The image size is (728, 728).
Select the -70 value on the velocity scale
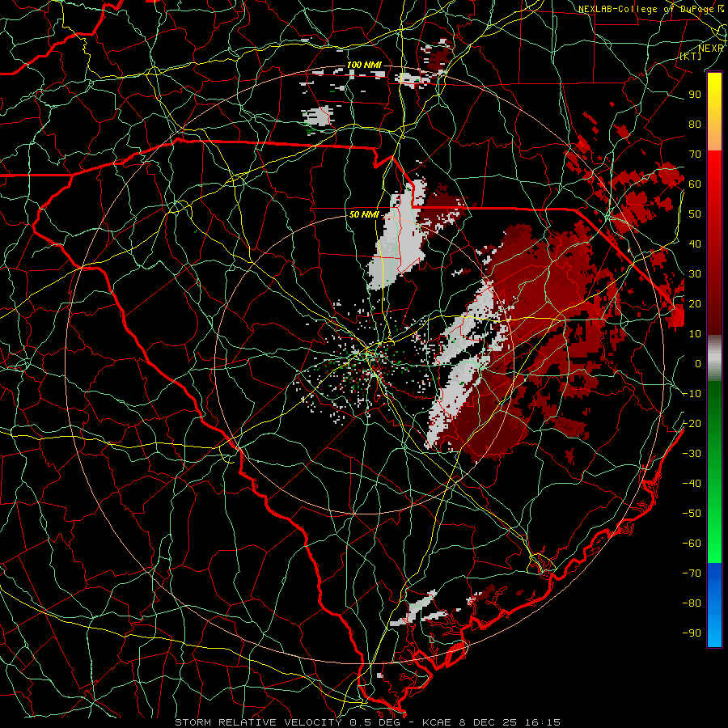coord(692,574)
